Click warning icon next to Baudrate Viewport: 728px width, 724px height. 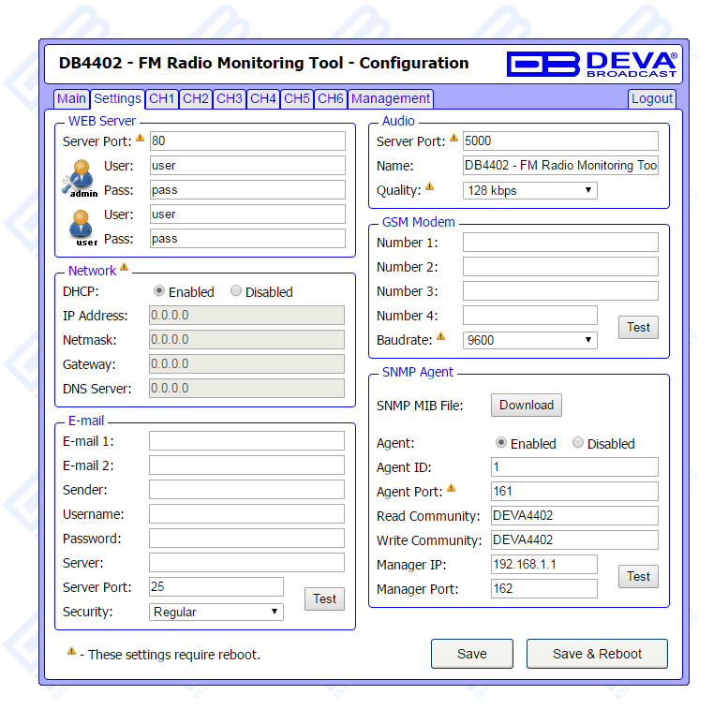(442, 337)
